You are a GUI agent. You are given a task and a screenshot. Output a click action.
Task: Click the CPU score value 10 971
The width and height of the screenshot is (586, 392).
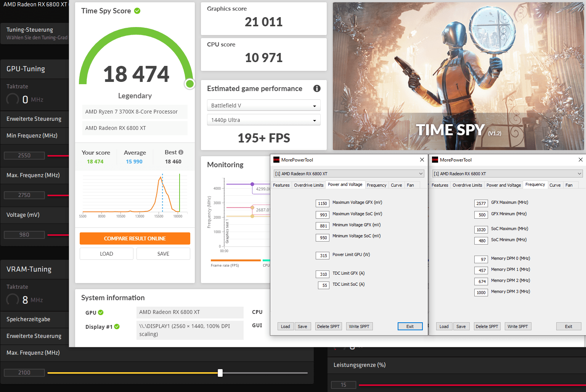(263, 58)
